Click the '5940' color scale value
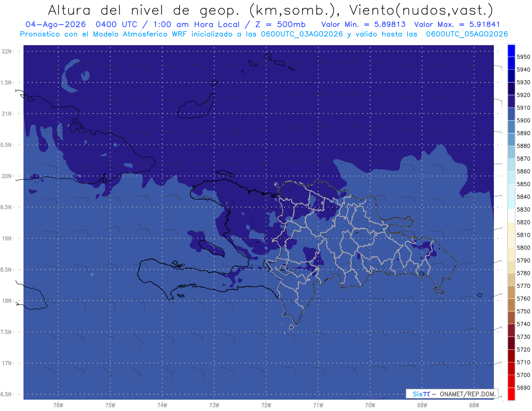Screen dimensions: 532x411 523,70
